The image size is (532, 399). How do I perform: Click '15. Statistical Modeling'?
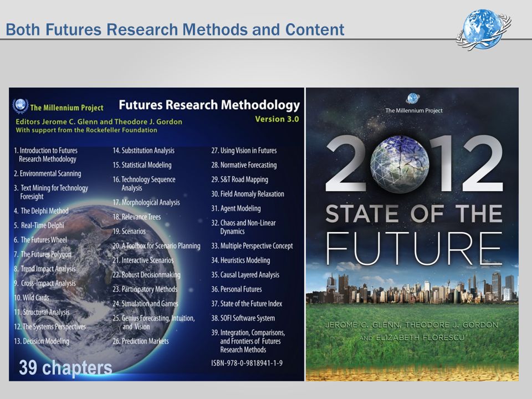point(142,165)
